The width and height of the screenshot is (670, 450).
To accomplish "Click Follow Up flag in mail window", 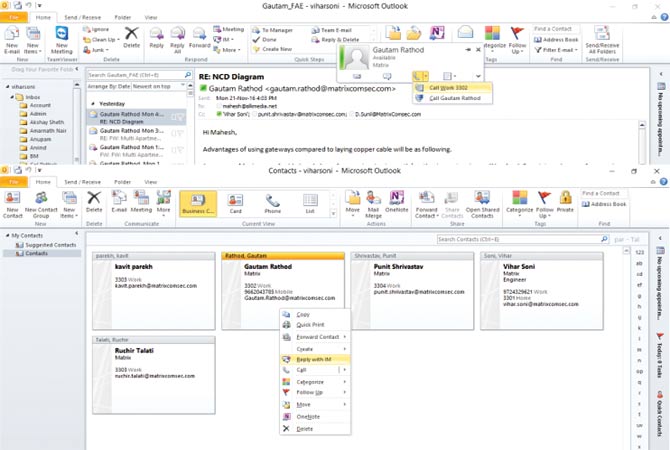I will coord(517,40).
